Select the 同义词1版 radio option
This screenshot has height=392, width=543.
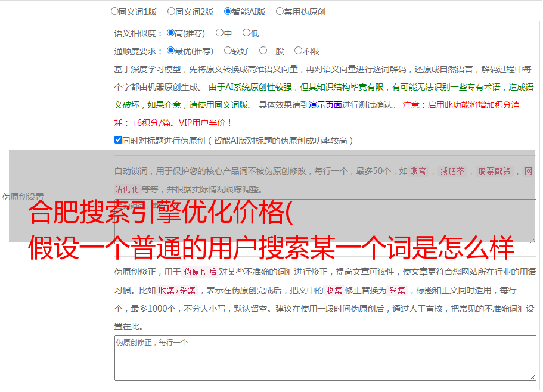click(114, 11)
